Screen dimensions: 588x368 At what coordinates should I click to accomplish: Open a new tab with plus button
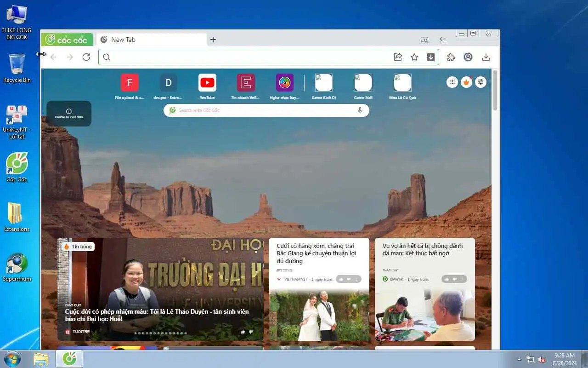(x=213, y=40)
